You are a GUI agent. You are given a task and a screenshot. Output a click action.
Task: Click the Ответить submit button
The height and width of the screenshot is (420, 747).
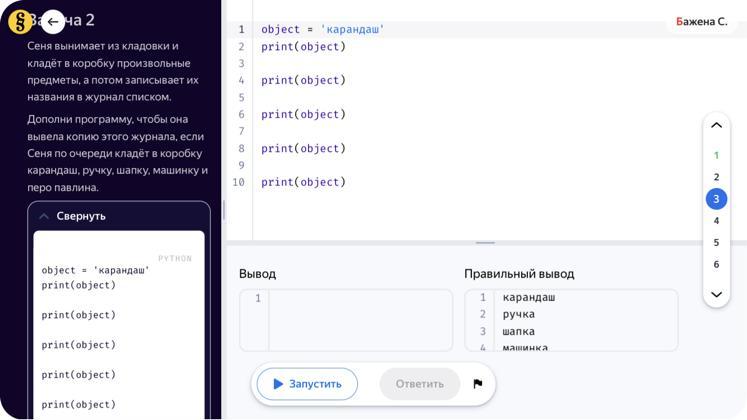(419, 384)
